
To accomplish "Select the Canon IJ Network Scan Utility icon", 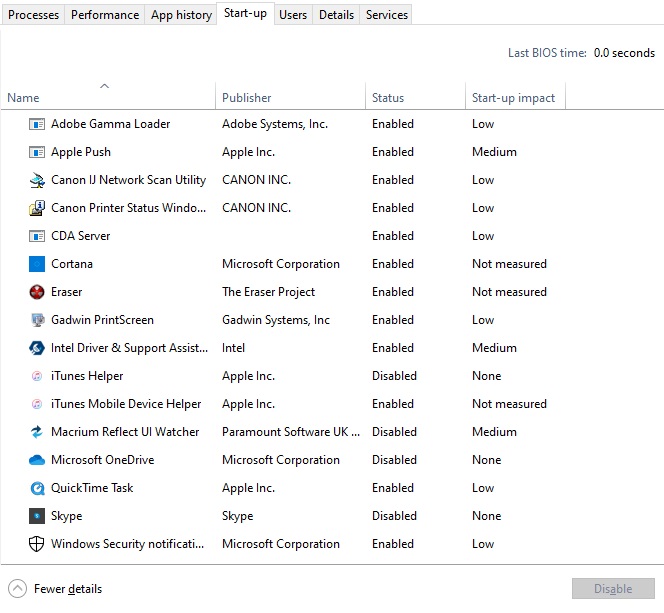I will (x=37, y=180).
